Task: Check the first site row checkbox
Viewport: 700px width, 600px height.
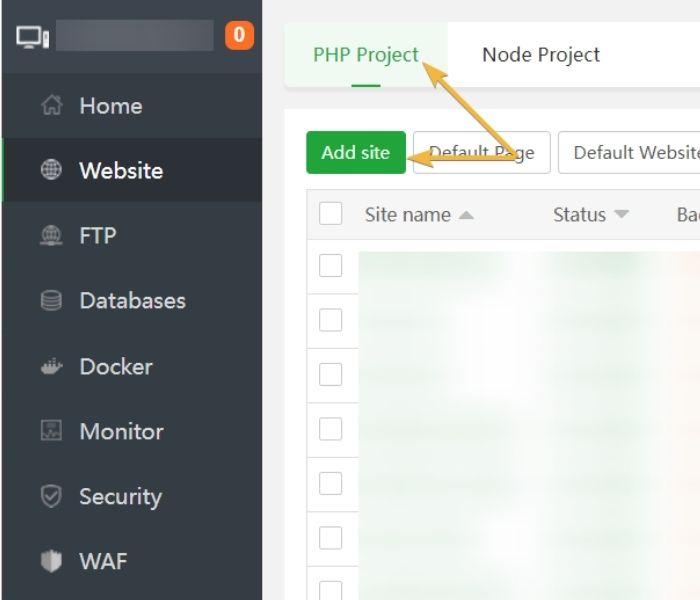Action: click(x=330, y=265)
